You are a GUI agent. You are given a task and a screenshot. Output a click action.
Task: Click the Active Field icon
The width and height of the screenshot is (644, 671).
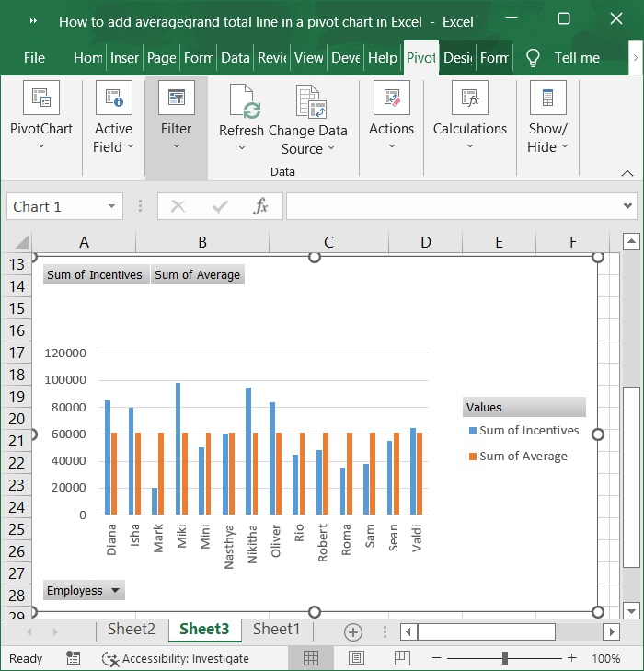point(113,98)
